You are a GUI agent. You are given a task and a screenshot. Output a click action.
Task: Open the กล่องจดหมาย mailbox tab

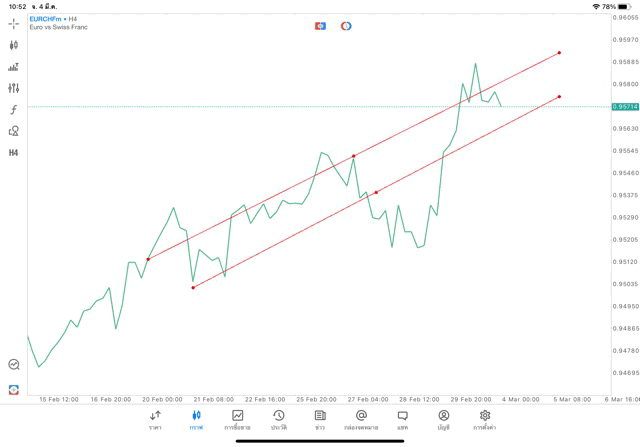click(x=361, y=420)
